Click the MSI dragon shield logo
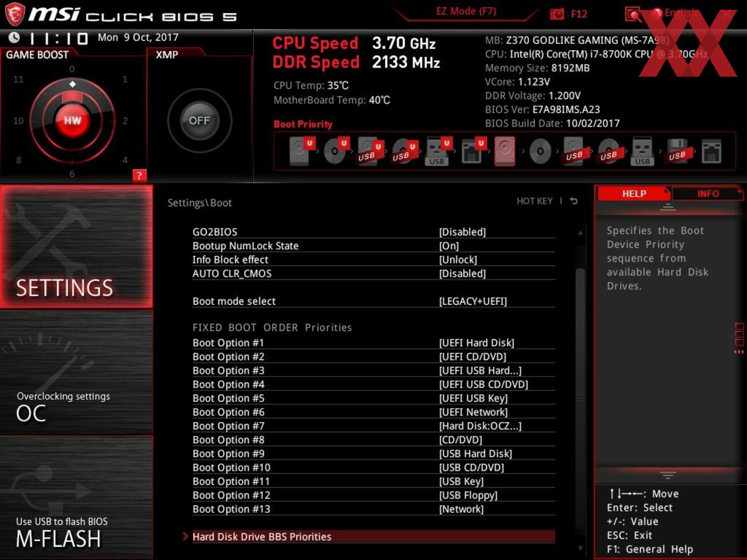 click(15, 14)
